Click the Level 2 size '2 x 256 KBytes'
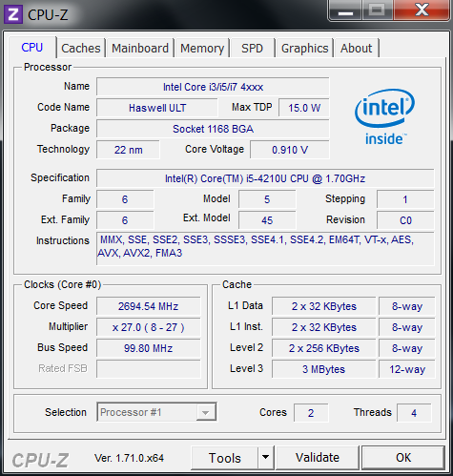This screenshot has width=453, height=476. [324, 348]
